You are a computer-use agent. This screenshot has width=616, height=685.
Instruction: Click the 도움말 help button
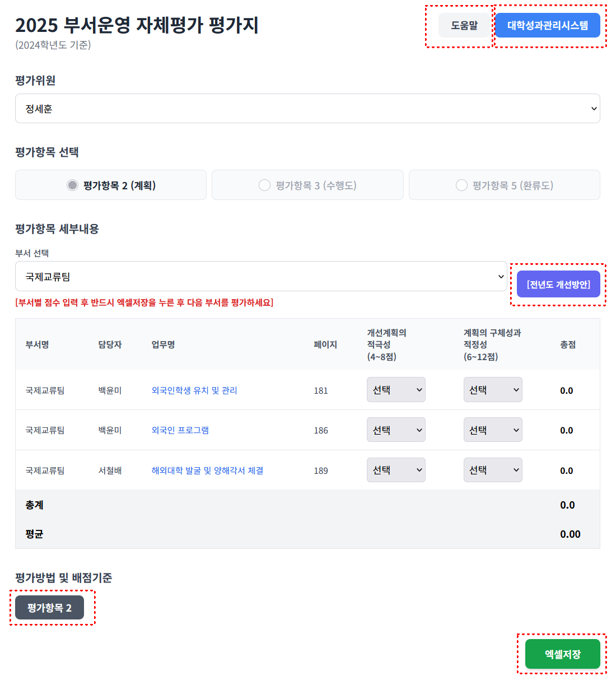click(x=464, y=25)
